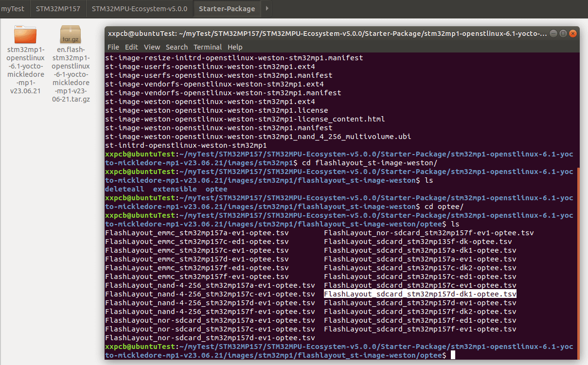
Task: Open the stm32mp1-openstlinux folder icon
Action: (x=25, y=34)
